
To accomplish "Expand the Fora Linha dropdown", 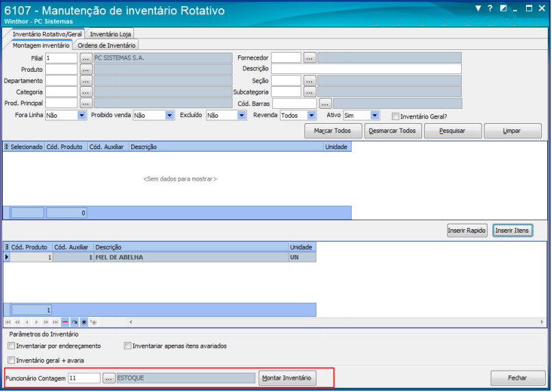I will (x=81, y=115).
